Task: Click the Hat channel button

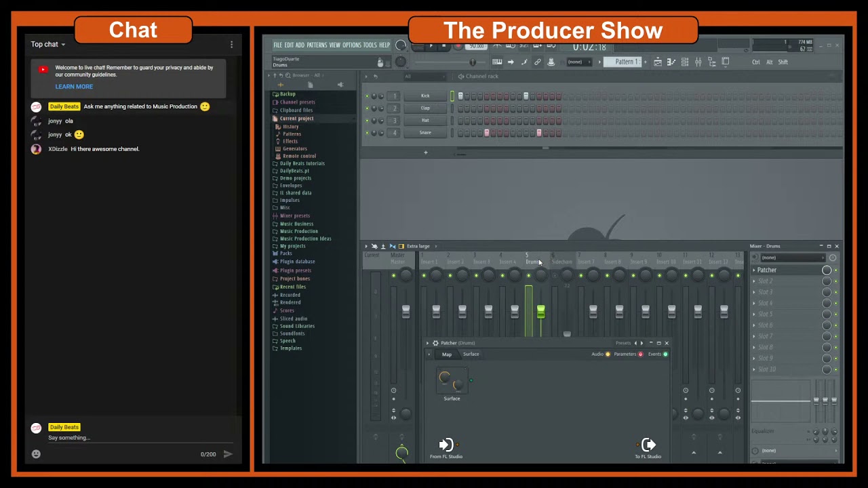Action: (425, 120)
